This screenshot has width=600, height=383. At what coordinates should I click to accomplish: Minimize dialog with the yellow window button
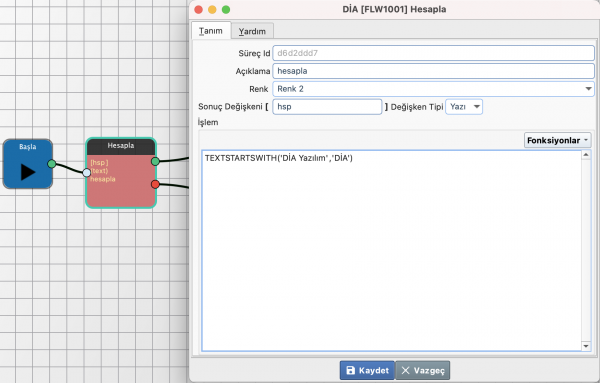point(212,10)
